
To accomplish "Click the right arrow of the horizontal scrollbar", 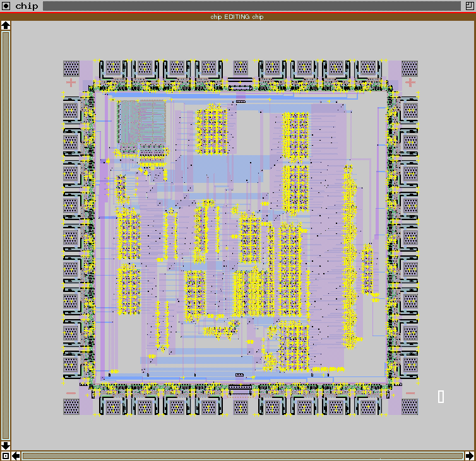I will tap(469, 455).
